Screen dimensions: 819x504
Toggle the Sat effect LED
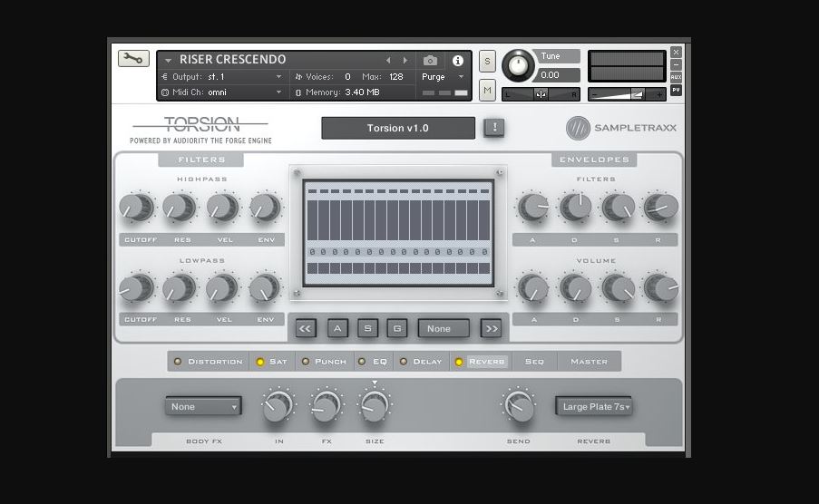click(x=259, y=362)
